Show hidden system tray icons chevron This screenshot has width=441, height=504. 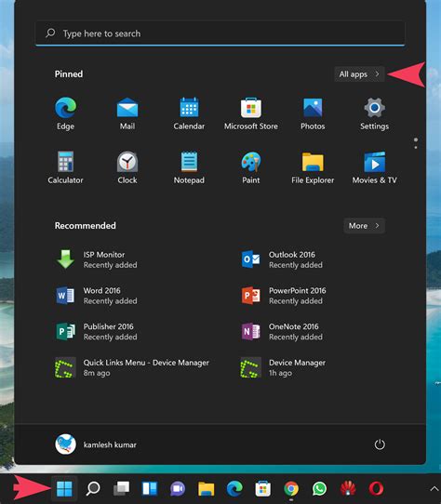point(434,489)
